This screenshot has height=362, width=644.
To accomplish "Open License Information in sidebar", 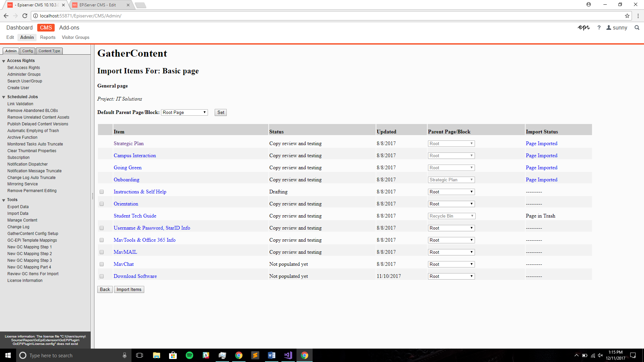I will (25, 281).
